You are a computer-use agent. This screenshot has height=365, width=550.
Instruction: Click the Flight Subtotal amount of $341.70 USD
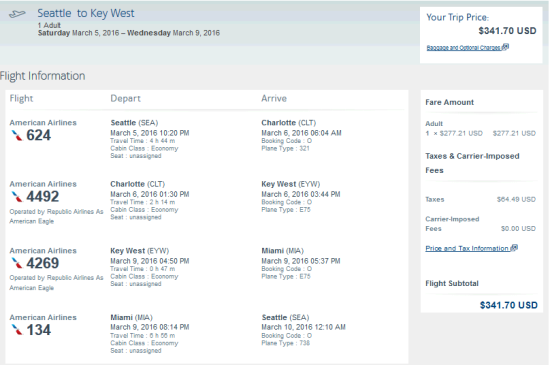point(509,305)
